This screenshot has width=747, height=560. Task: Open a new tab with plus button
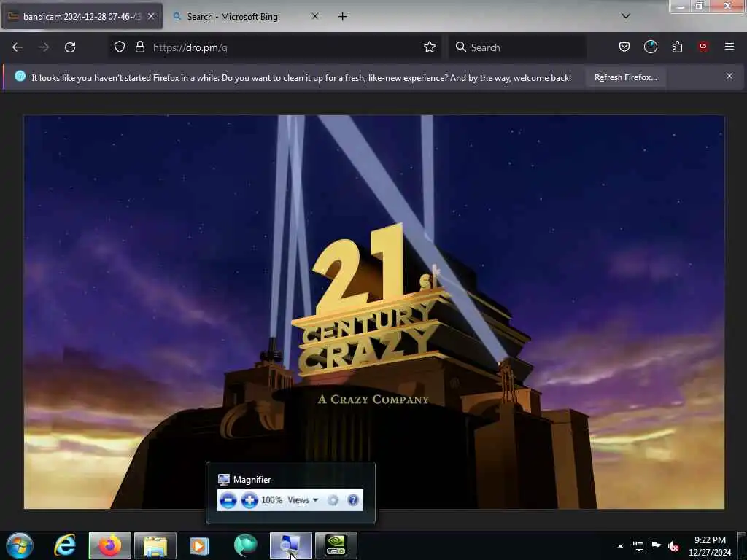343,16
